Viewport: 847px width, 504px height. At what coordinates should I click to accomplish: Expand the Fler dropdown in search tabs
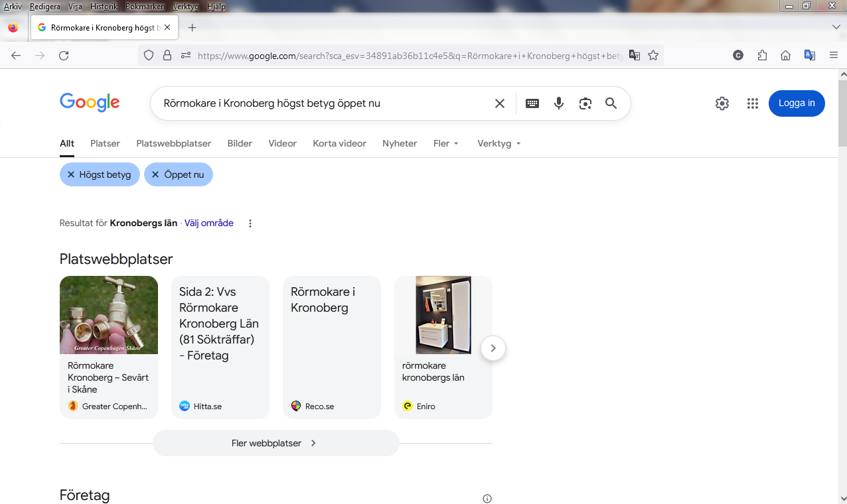coord(445,143)
